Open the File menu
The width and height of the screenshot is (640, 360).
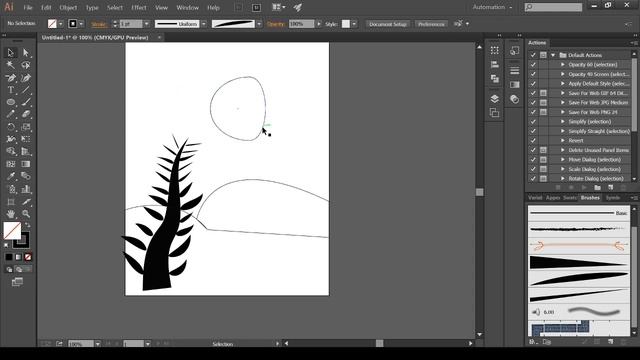[x=28, y=7]
